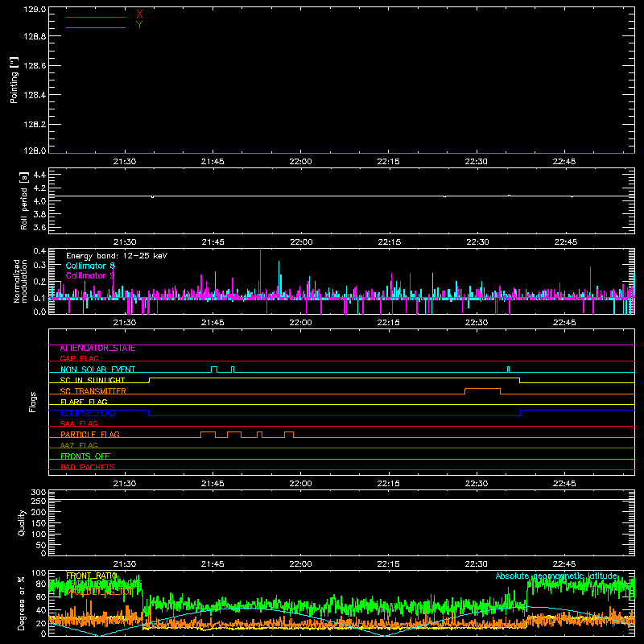Click the olive Y legend line

(x=96, y=27)
